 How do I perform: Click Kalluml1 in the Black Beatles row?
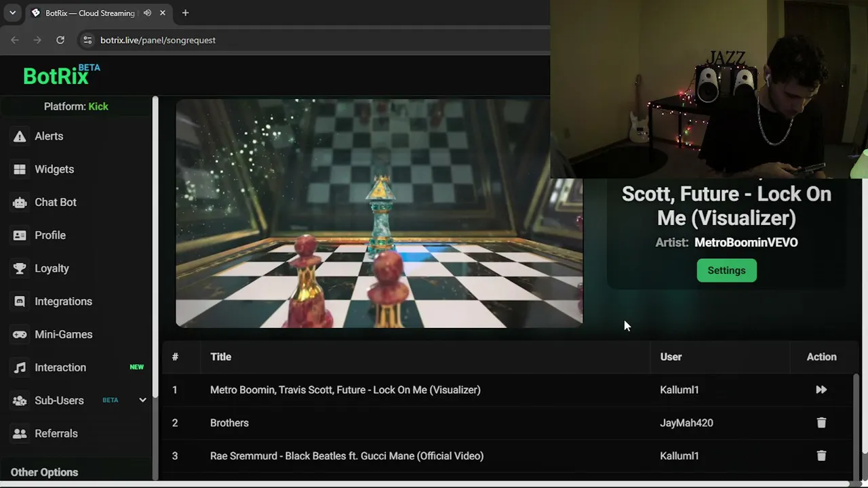click(x=679, y=456)
